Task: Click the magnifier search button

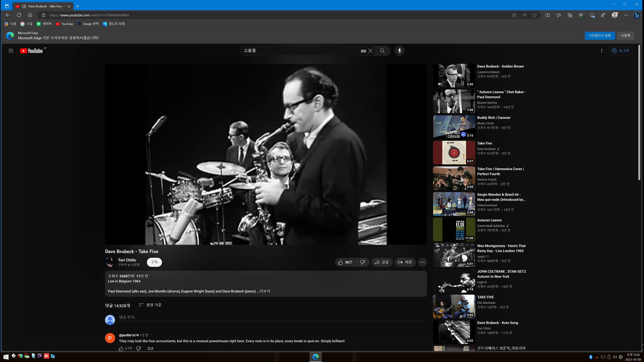Action: (x=383, y=51)
